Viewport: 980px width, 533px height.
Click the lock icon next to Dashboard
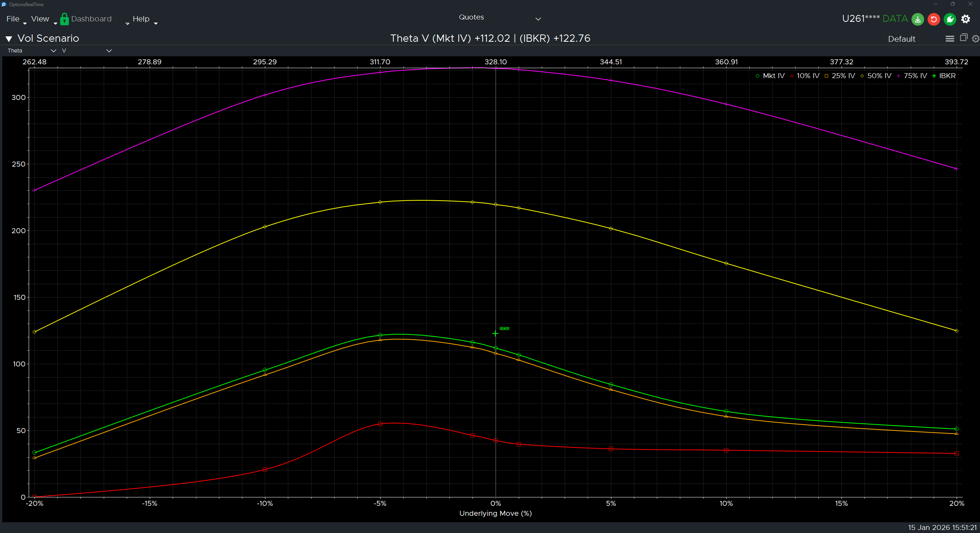coord(64,19)
